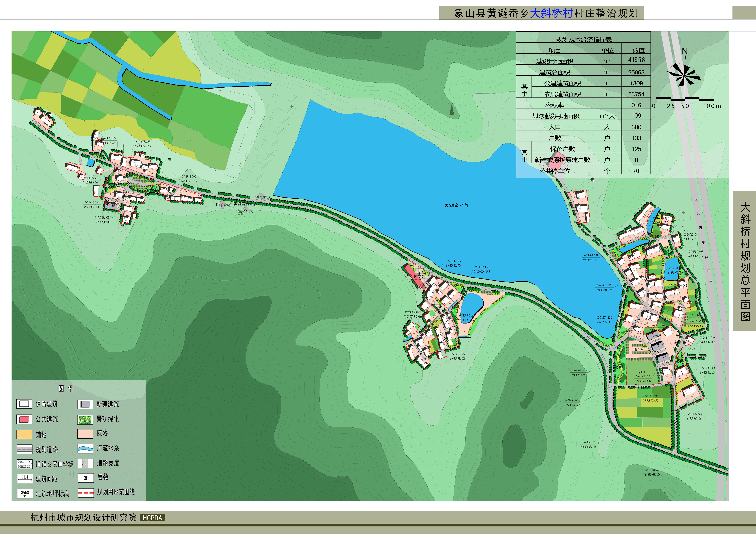Click the 新建或原拆原建户数 row label
This screenshot has height=534, width=756.
click(x=562, y=160)
